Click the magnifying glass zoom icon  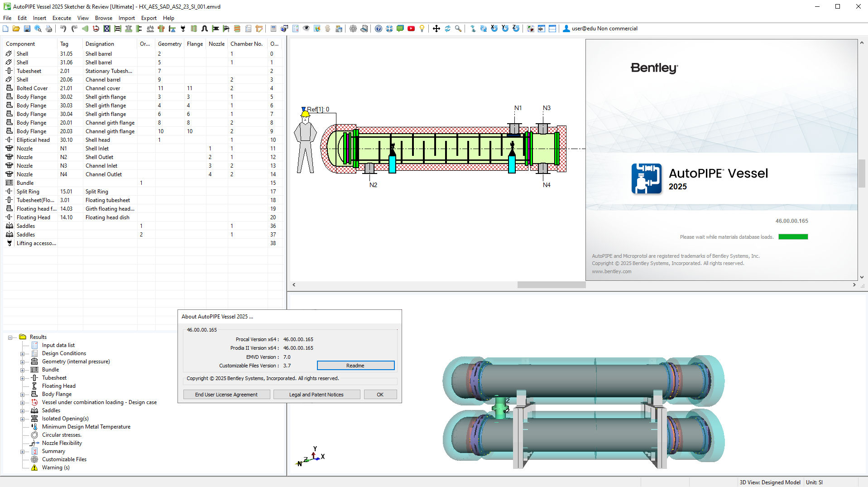tap(458, 29)
